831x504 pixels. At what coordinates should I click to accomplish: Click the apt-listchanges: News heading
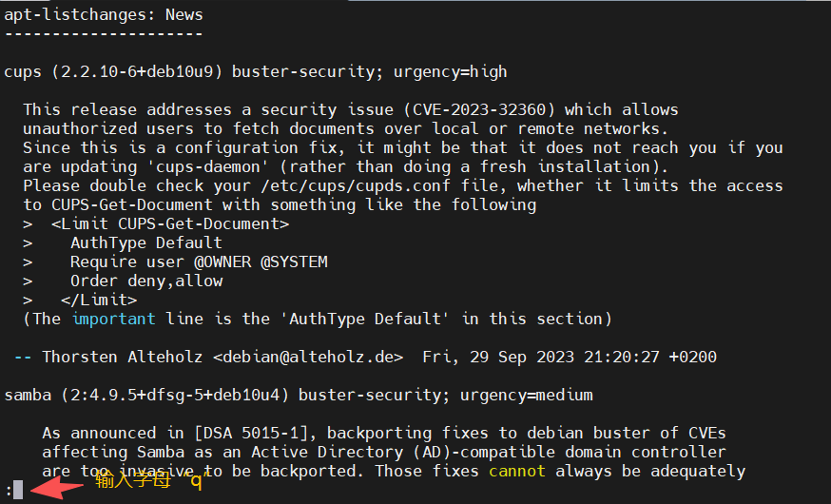click(x=104, y=15)
